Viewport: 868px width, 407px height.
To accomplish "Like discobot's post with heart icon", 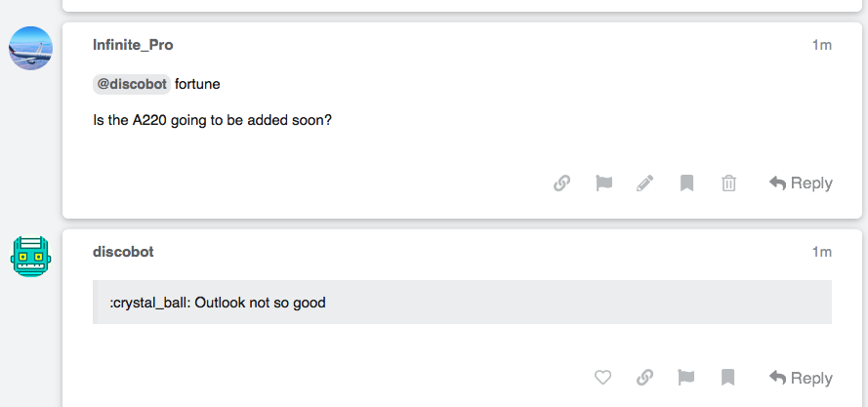I will [x=602, y=378].
